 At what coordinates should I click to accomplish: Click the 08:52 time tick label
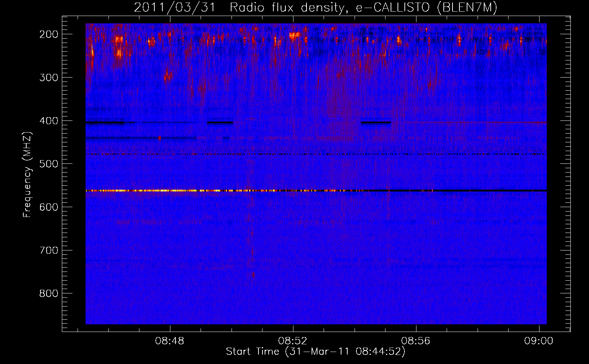click(x=293, y=341)
